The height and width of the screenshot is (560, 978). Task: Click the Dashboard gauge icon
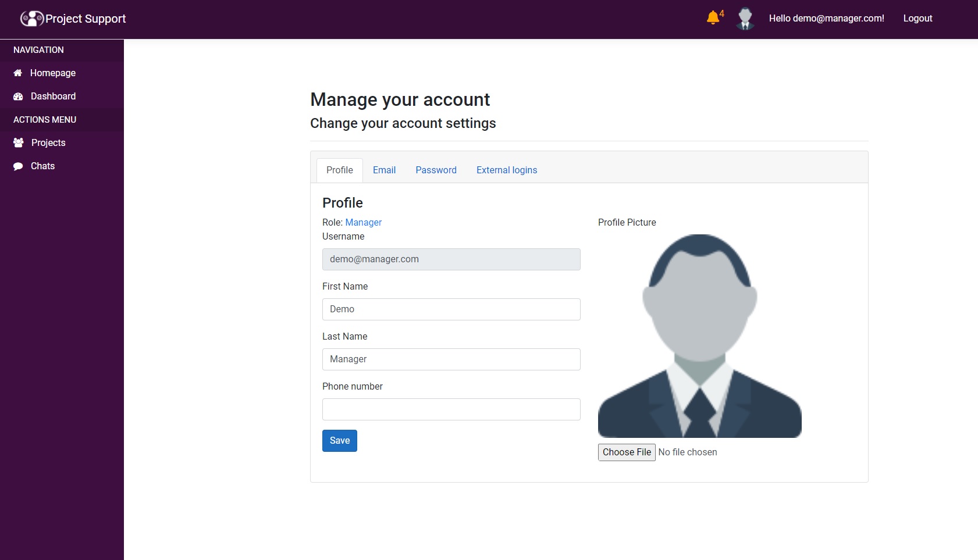point(18,97)
